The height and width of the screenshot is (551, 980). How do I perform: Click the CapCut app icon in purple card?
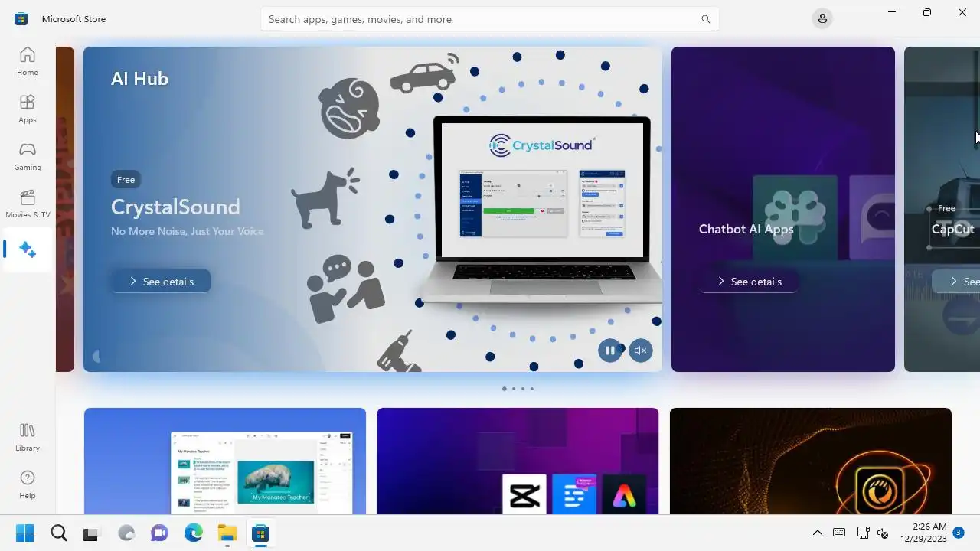[524, 495]
